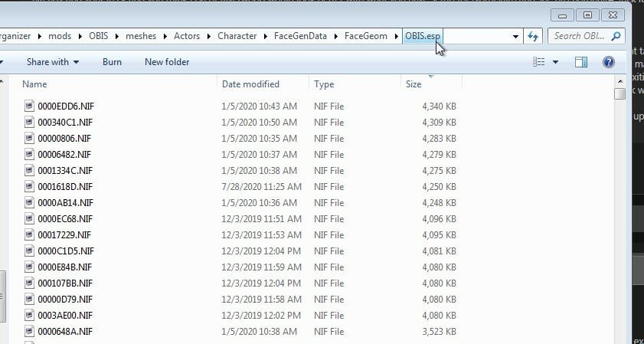Click the New folder button
The width and height of the screenshot is (644, 344).
pos(167,62)
